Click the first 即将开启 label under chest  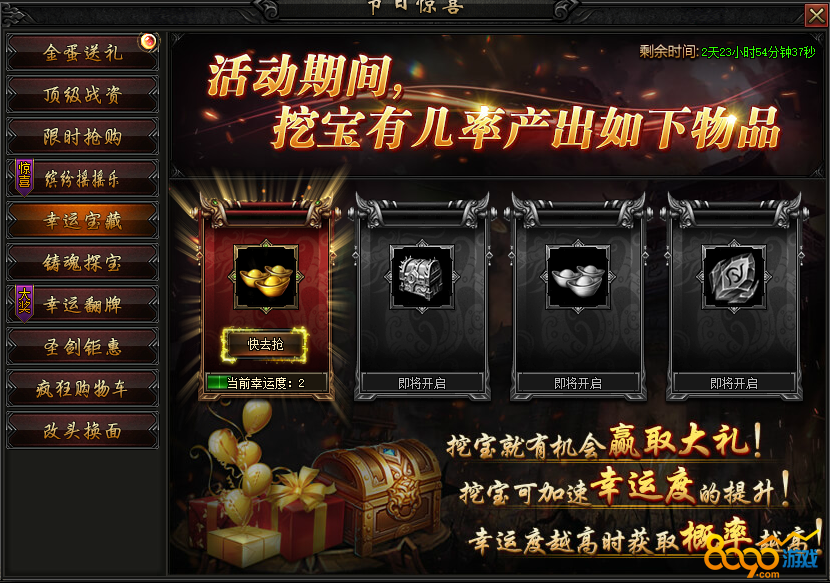click(422, 383)
